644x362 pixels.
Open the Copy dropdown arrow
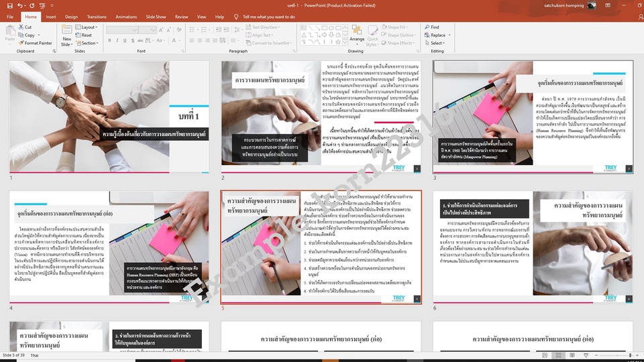pos(39,36)
